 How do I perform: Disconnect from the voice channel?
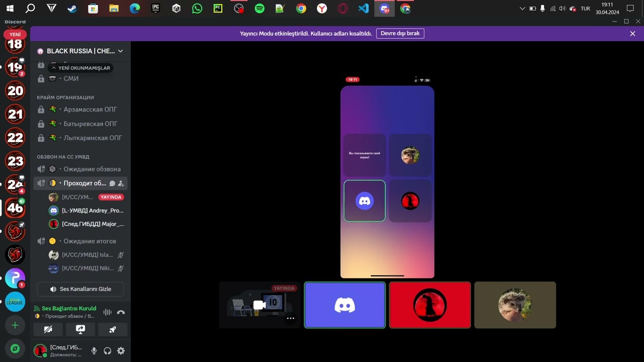(x=121, y=312)
